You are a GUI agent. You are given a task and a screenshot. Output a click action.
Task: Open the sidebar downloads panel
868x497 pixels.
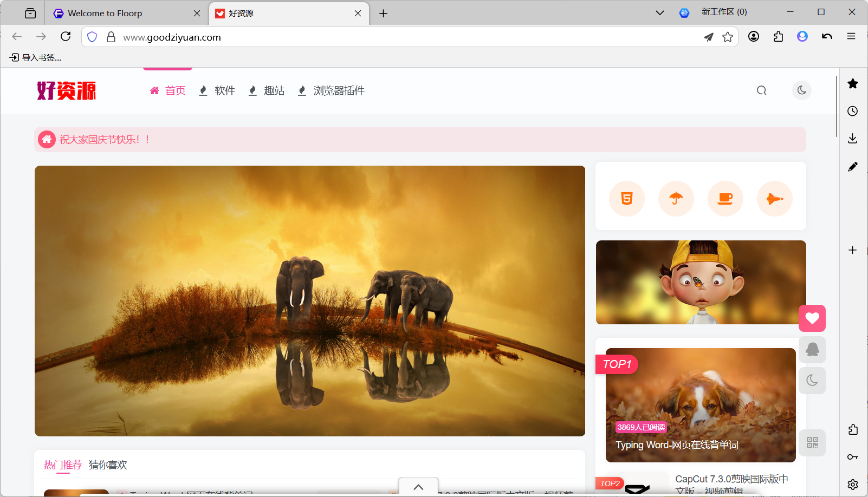(x=852, y=139)
